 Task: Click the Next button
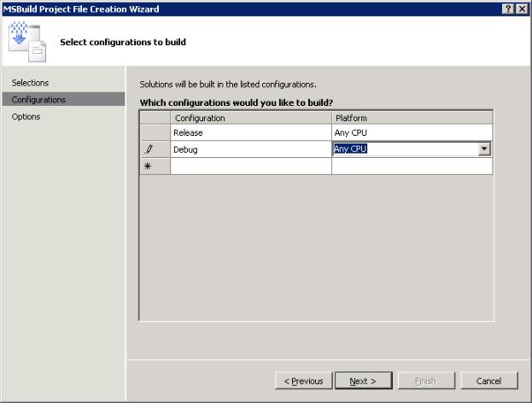pyautogui.click(x=363, y=381)
